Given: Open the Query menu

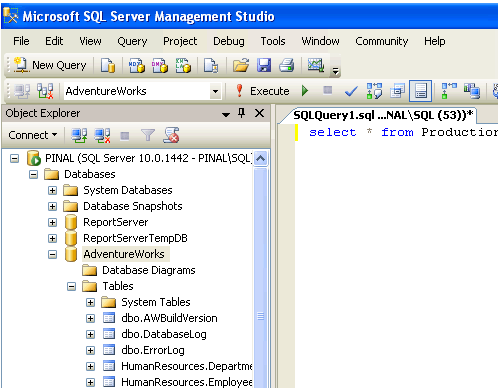Looking at the screenshot, I should tap(132, 41).
